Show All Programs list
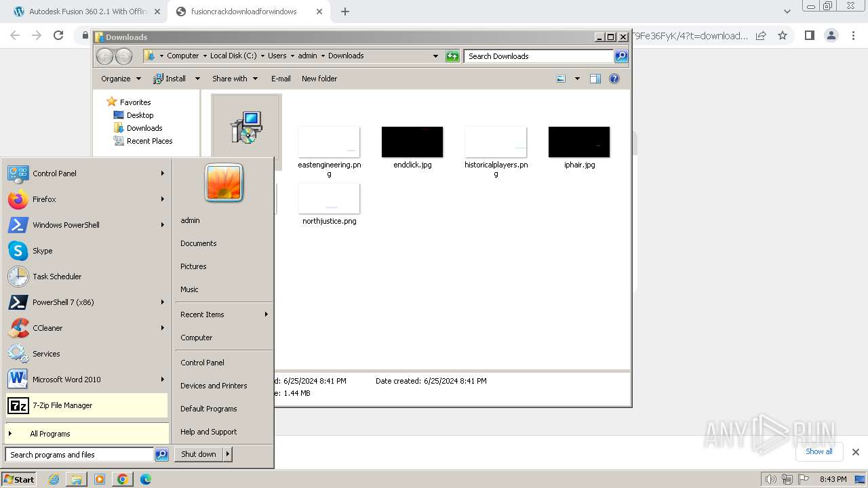The image size is (868, 488). (87, 434)
